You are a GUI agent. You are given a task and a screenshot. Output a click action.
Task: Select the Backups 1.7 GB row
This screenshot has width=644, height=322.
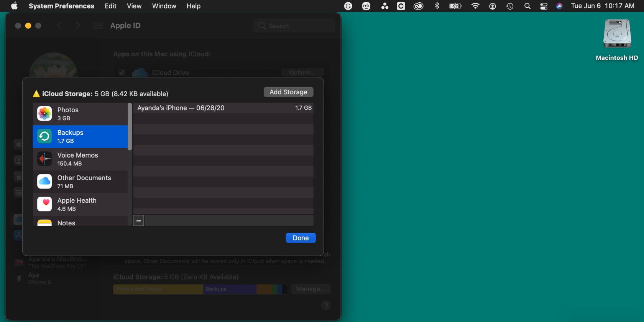pos(80,136)
